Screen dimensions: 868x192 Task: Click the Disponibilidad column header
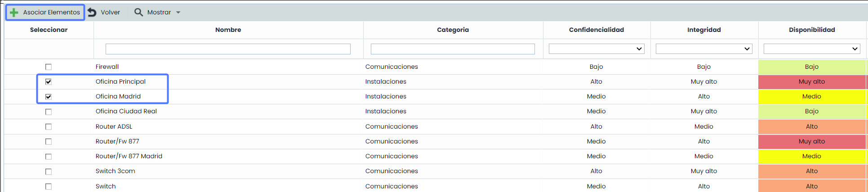point(811,30)
